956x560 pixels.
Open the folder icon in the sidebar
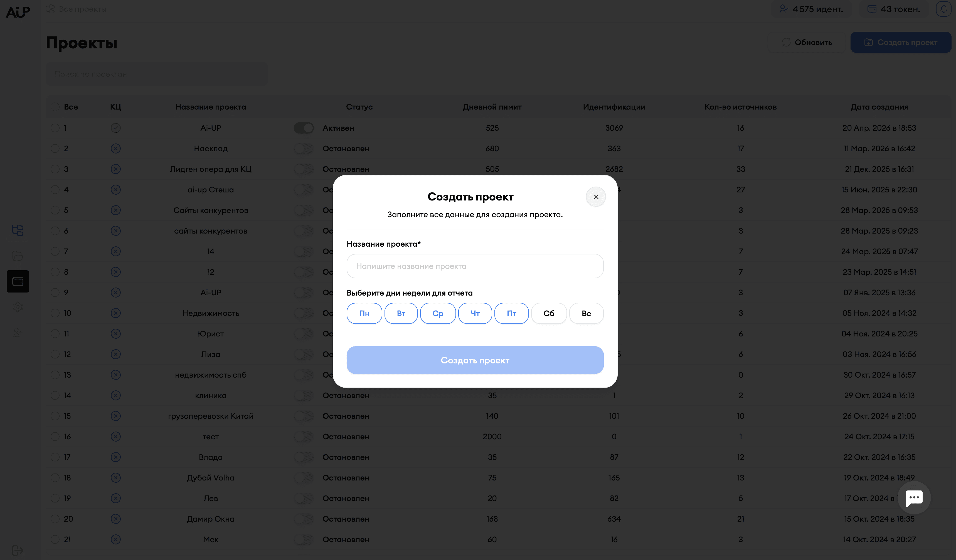click(18, 256)
